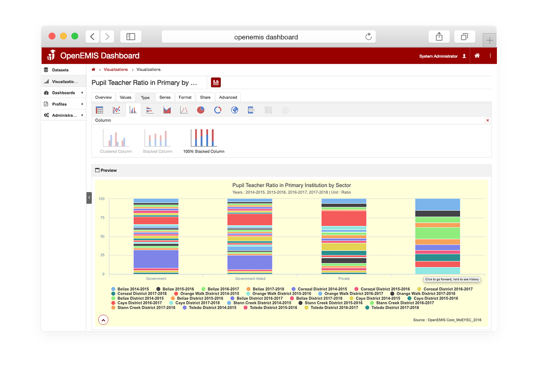
Task: Click the Dashboards icon in the sidebar
Action: (46, 93)
